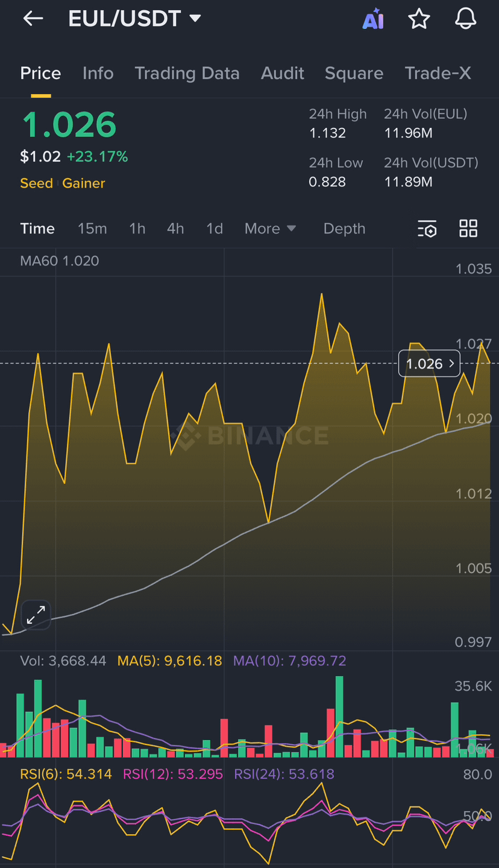Open the four-square grid layout icon

(x=468, y=229)
